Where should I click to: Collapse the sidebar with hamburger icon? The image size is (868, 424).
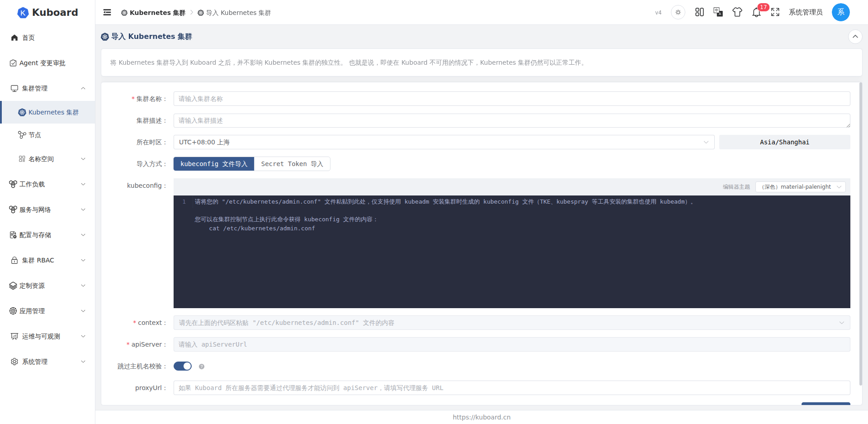point(107,12)
